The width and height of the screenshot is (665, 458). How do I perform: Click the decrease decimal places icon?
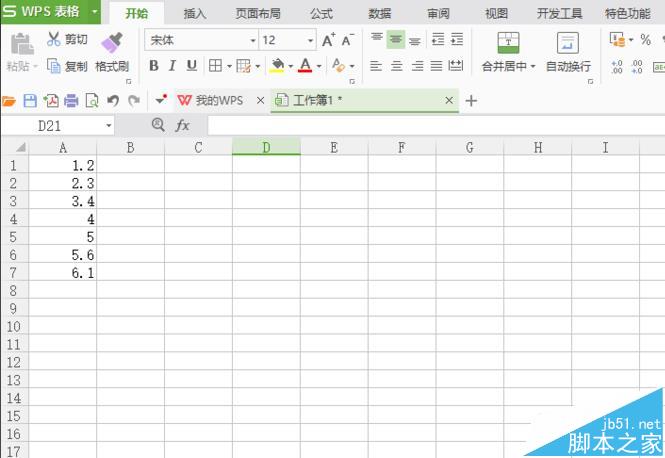coord(637,67)
